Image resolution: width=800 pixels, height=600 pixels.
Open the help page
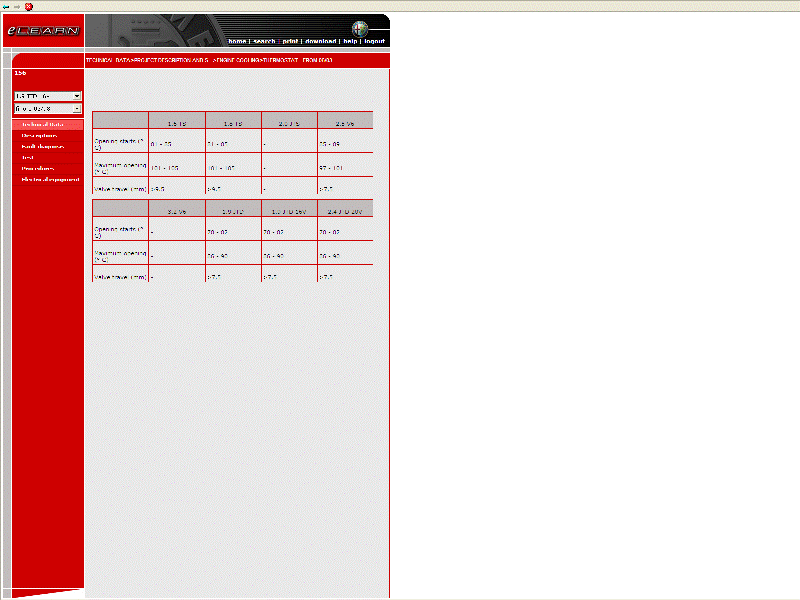tap(350, 42)
